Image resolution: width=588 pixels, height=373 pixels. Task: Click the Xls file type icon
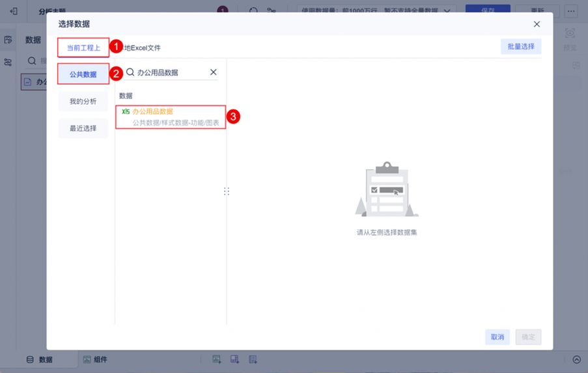pyautogui.click(x=126, y=111)
